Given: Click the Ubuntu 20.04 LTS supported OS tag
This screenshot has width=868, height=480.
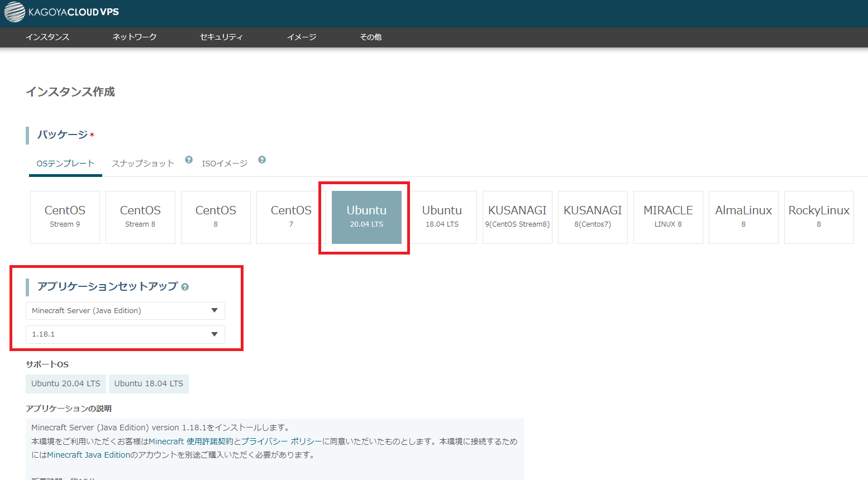Looking at the screenshot, I should (x=66, y=384).
